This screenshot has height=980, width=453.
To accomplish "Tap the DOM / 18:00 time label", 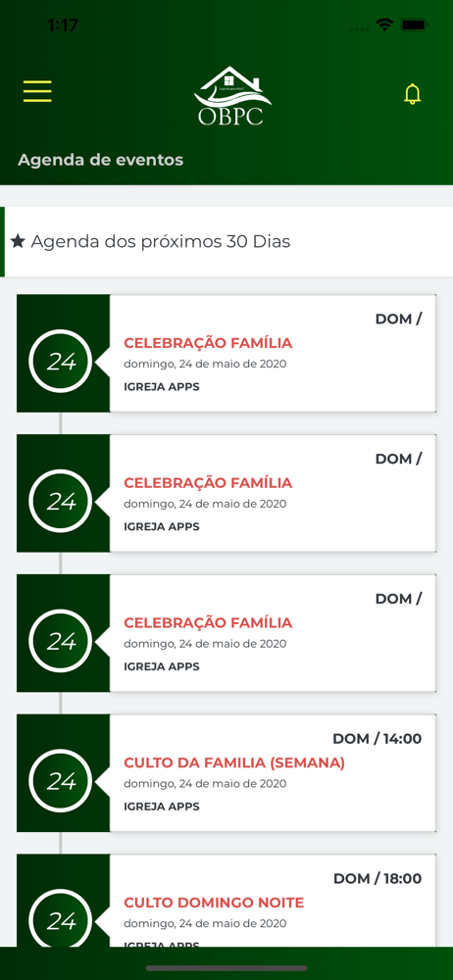I will coord(377,879).
